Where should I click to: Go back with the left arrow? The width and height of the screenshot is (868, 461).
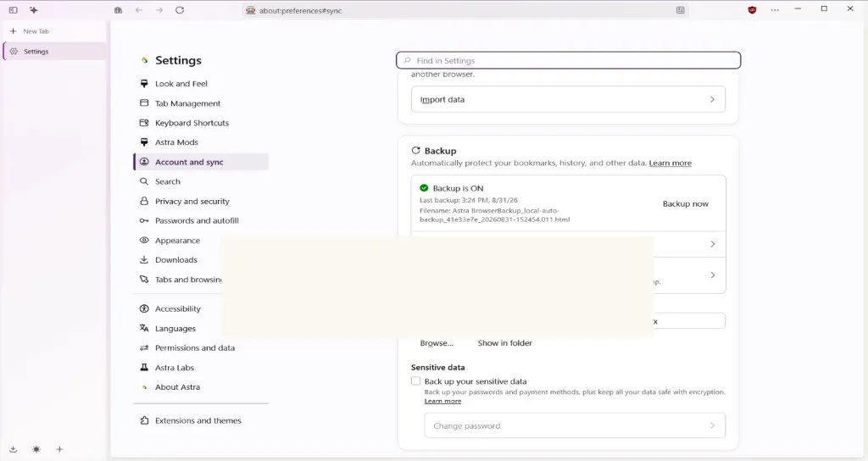pyautogui.click(x=139, y=10)
